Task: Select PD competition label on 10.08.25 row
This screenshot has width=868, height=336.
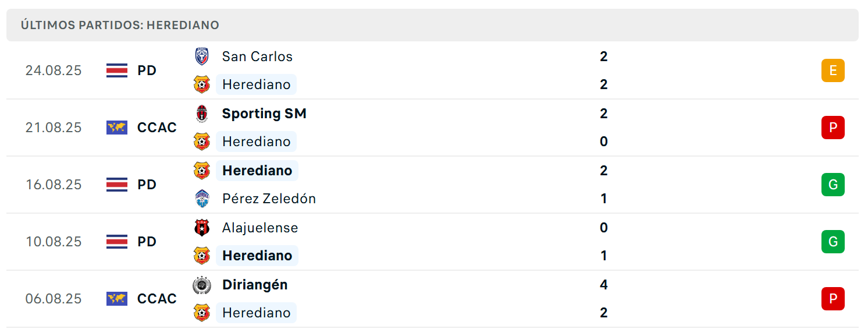Action: click(x=147, y=242)
